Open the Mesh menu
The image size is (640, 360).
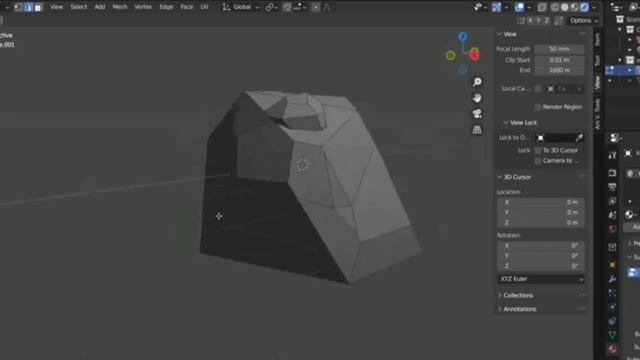pyautogui.click(x=120, y=7)
